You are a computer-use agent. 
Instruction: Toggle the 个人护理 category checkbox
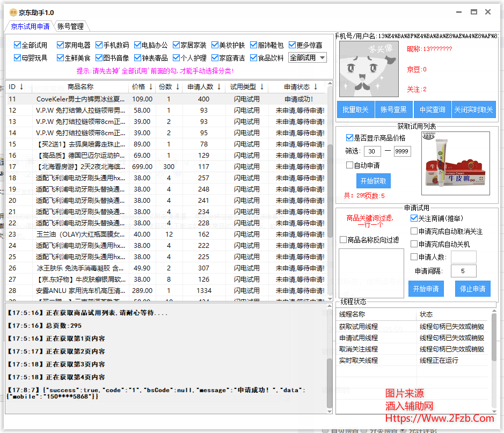[176, 58]
